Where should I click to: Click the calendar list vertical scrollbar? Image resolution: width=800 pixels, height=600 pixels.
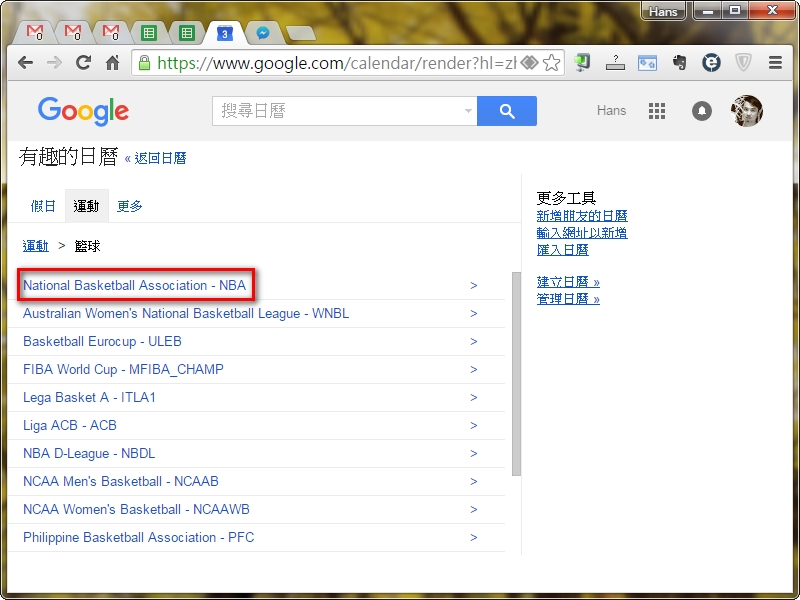click(x=516, y=372)
